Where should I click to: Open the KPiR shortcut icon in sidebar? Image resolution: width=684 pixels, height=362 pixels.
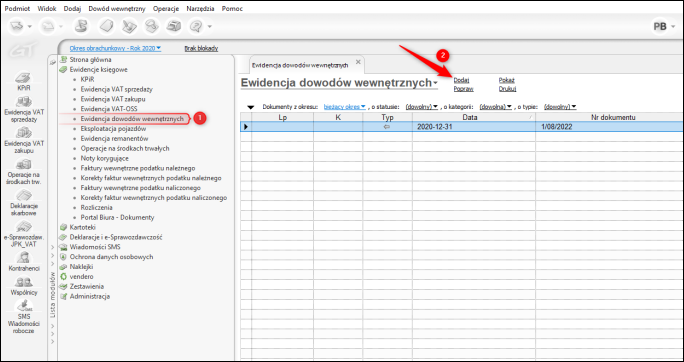[x=23, y=77]
